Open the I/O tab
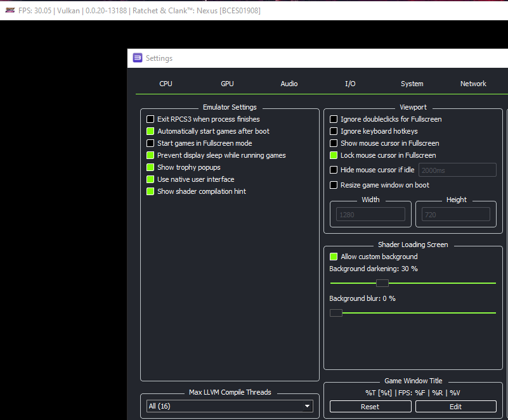This screenshot has width=508, height=420. point(350,84)
